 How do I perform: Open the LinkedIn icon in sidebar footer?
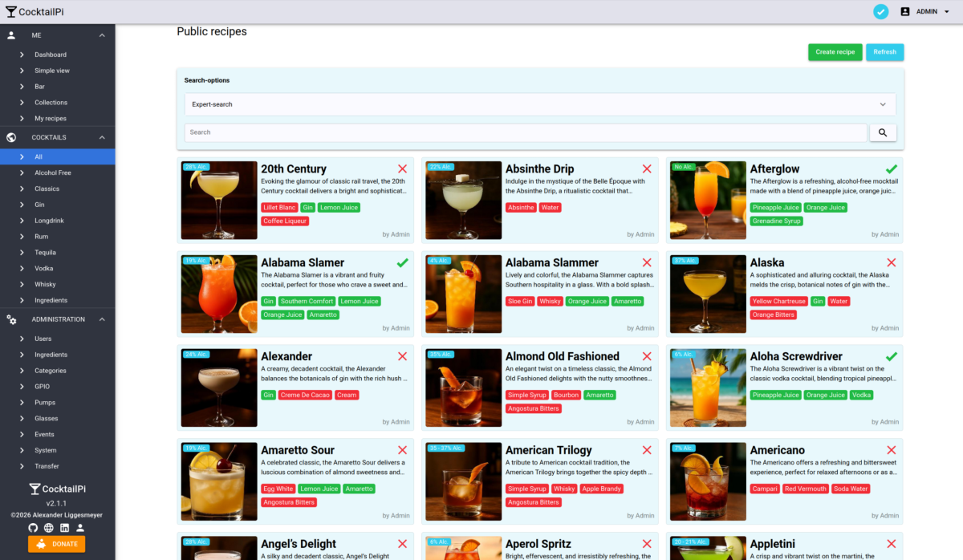64,528
